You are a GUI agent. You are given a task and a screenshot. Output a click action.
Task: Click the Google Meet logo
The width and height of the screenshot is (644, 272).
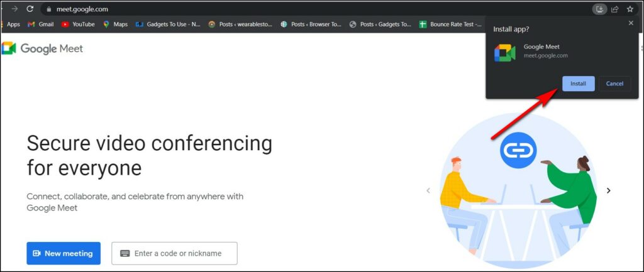pos(42,48)
